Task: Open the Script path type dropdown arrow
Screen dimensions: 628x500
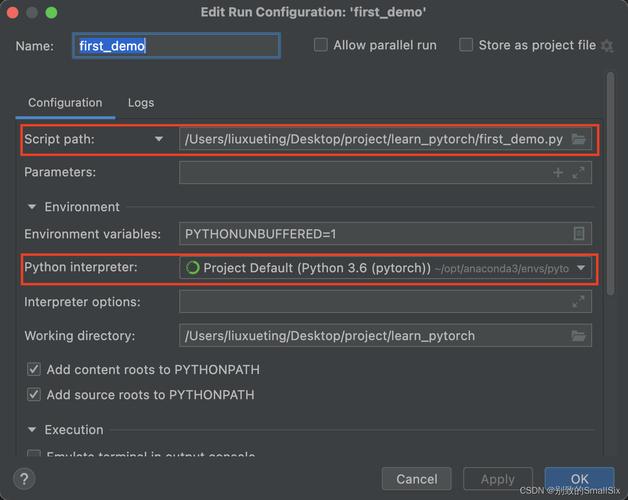Action: [159, 139]
